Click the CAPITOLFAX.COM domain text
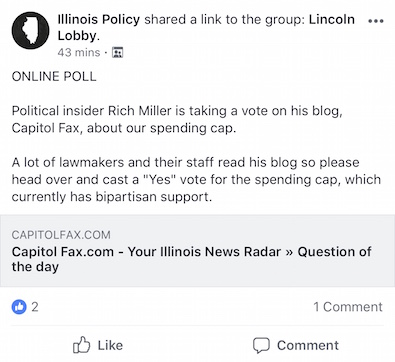The image size is (395, 362). coord(61,235)
